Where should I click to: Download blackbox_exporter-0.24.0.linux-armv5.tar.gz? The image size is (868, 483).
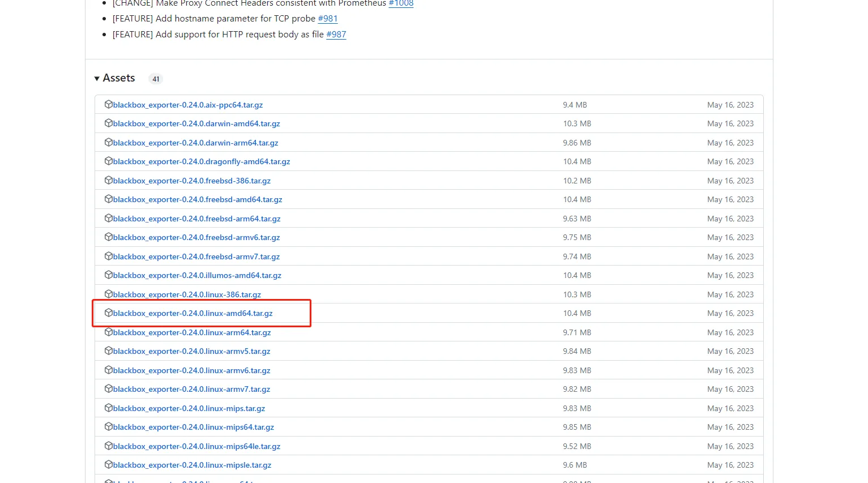point(192,351)
